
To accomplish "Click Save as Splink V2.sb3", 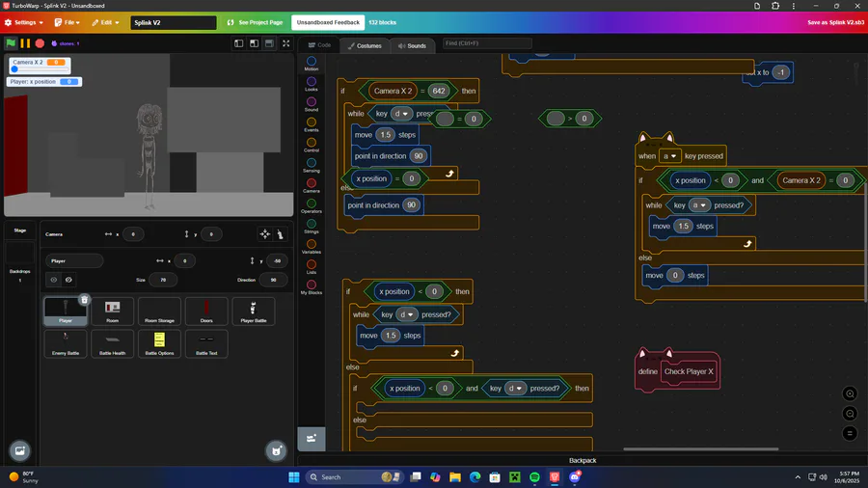I will 835,23.
